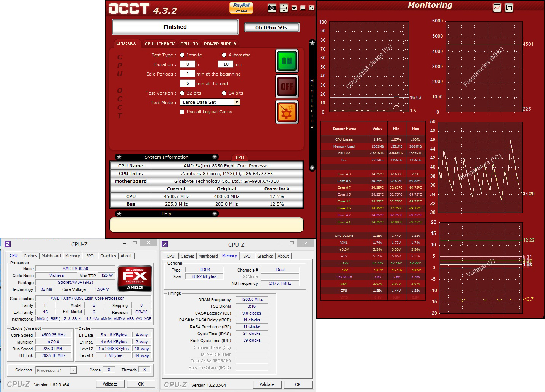Click the star atop the vertical Monitoring strip
This screenshot has width=545, height=392.
pos(312,43)
